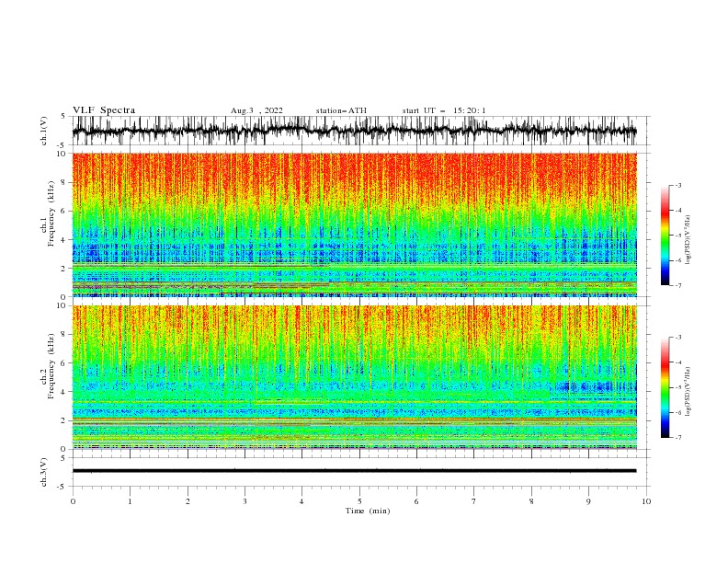Click time axis tick label "6"
728x563 pixels.
tap(416, 501)
